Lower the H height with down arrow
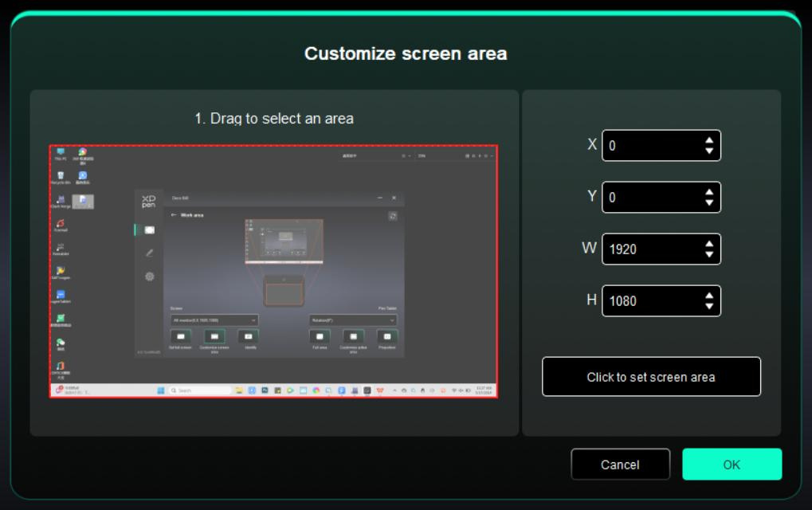Image resolution: width=812 pixels, height=510 pixels. [x=709, y=306]
